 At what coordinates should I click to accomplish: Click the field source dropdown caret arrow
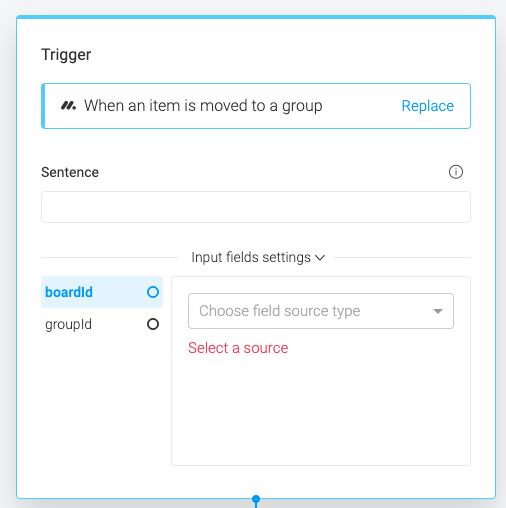pos(438,311)
